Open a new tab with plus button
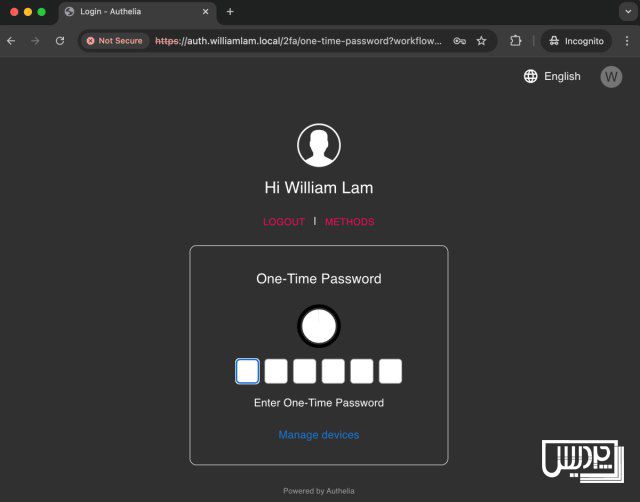This screenshot has height=502, width=640. (x=230, y=12)
